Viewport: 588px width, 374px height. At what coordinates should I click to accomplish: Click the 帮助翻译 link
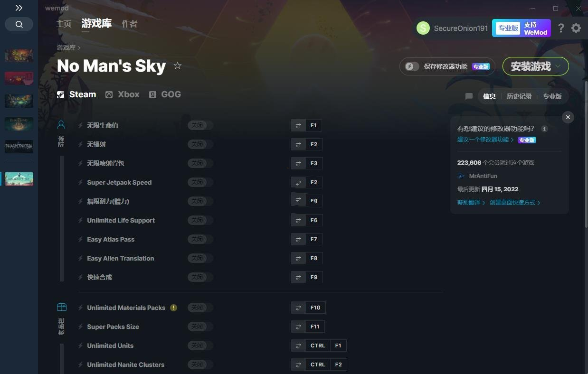(471, 203)
